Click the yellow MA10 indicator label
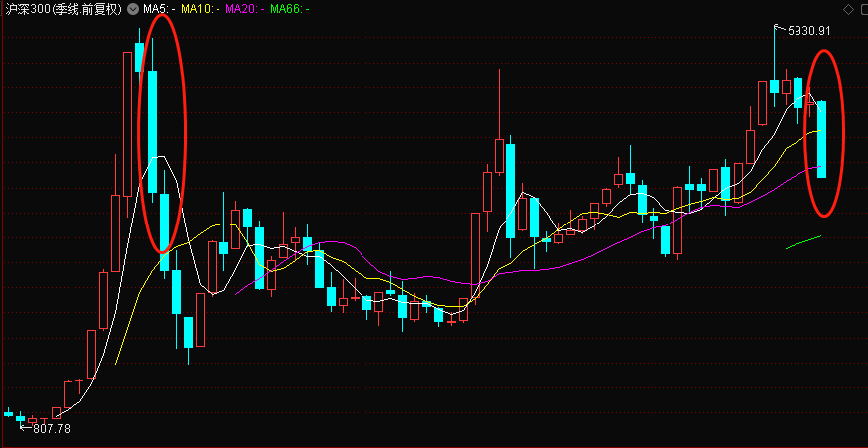 pos(201,9)
